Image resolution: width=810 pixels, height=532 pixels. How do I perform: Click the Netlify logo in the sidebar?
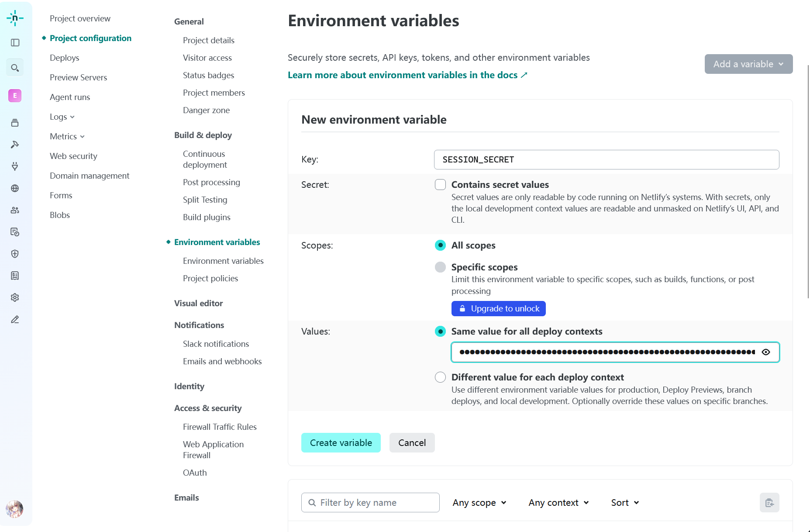pyautogui.click(x=15, y=18)
